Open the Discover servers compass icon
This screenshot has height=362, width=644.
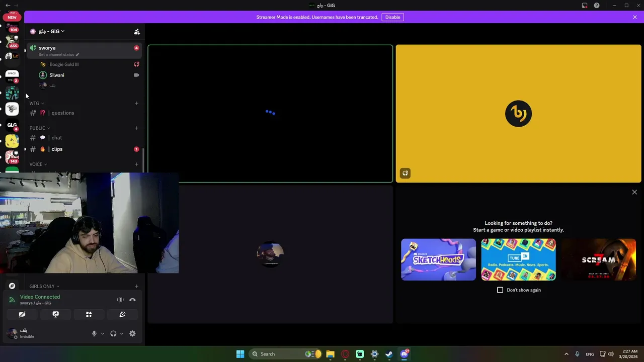tap(12, 286)
